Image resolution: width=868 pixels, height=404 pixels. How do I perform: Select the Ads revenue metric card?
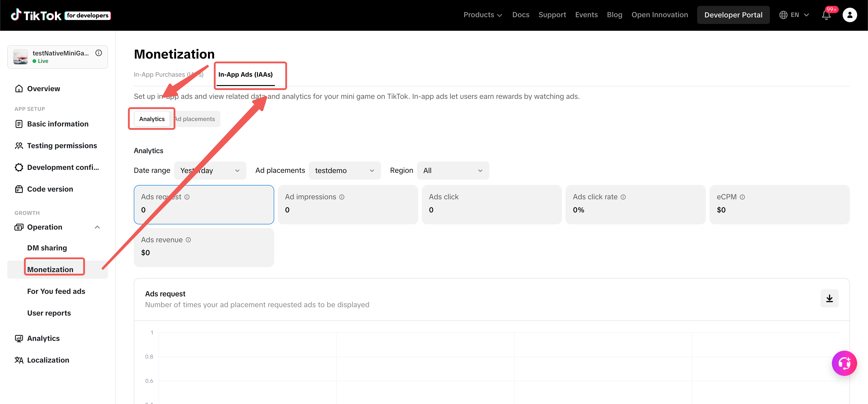point(204,247)
